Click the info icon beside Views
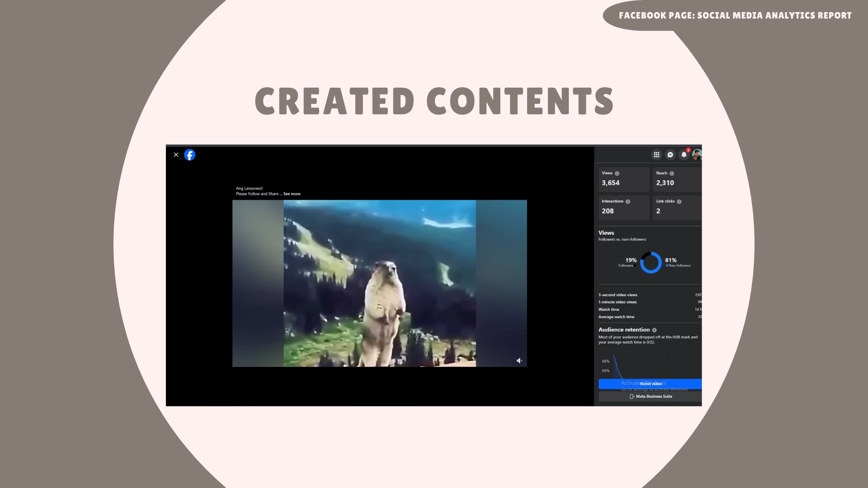The width and height of the screenshot is (868, 488). 617,174
